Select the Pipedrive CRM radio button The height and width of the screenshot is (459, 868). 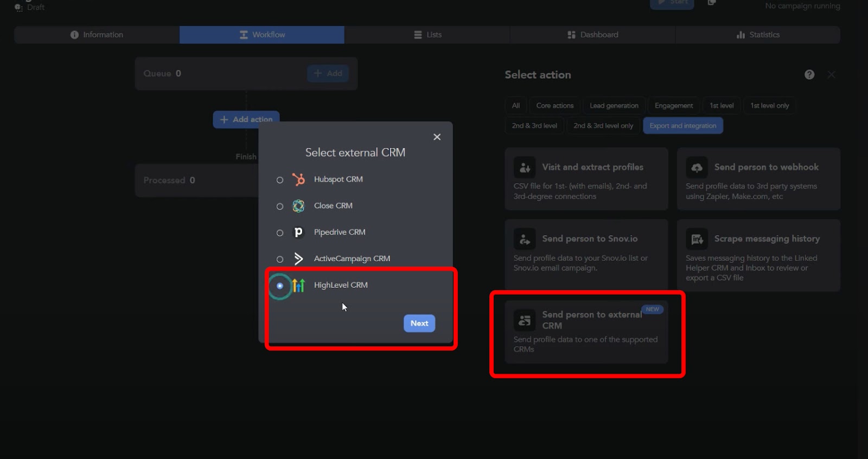(280, 233)
